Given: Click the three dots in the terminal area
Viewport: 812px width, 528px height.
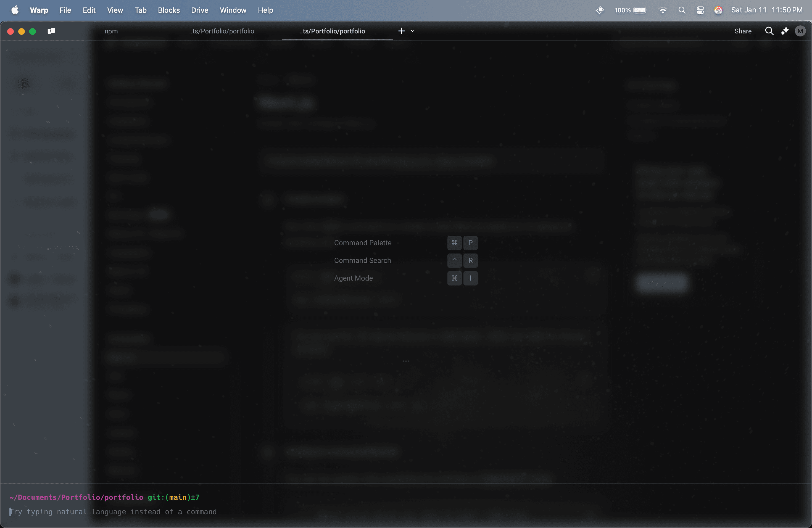Looking at the screenshot, I should (406, 361).
